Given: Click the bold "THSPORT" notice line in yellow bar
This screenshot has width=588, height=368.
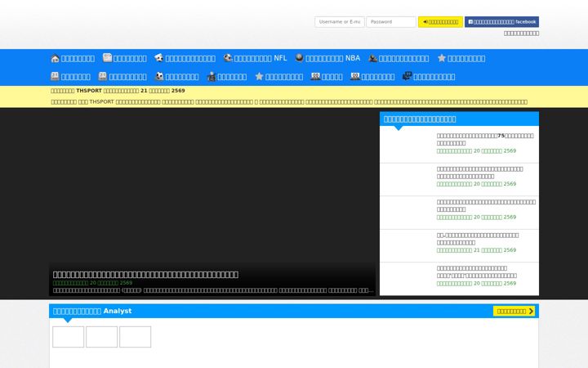Looking at the screenshot, I should (118, 91).
